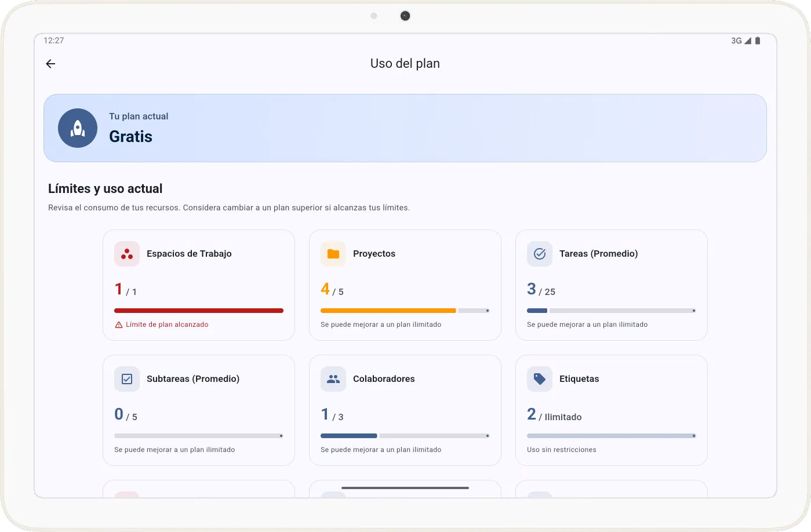Click the Etiquetas tag icon
Viewport: 811px width, 532px height.
540,379
